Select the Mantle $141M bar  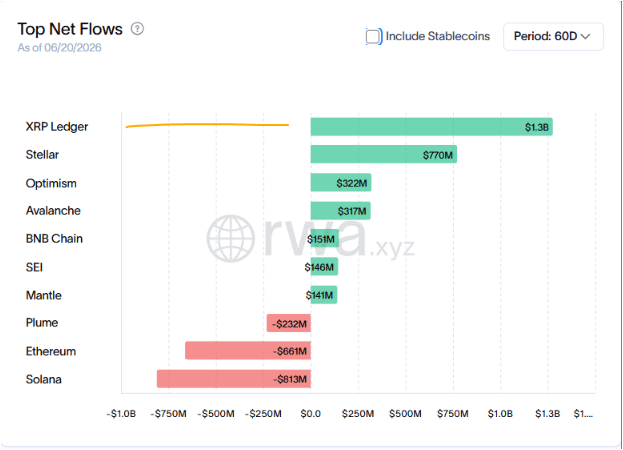[324, 295]
